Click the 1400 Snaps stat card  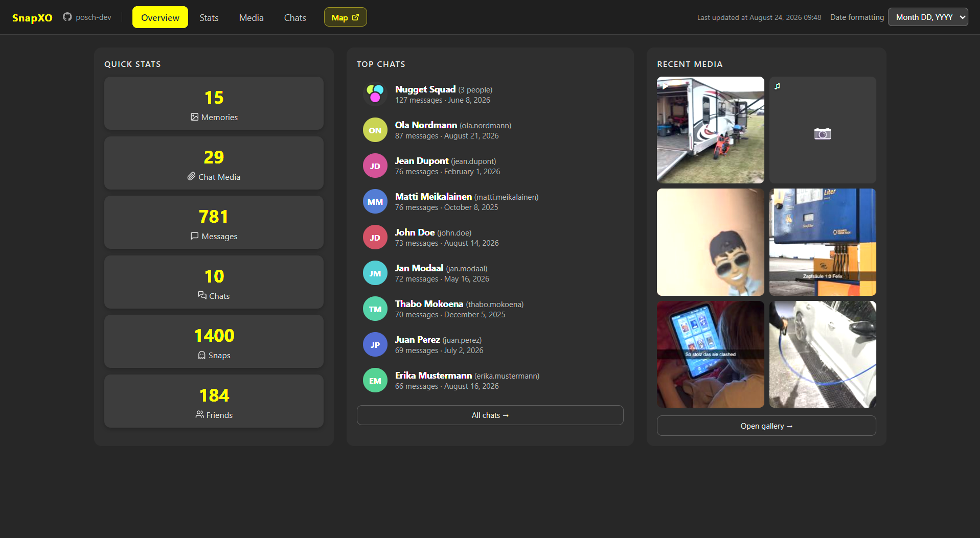coord(214,341)
